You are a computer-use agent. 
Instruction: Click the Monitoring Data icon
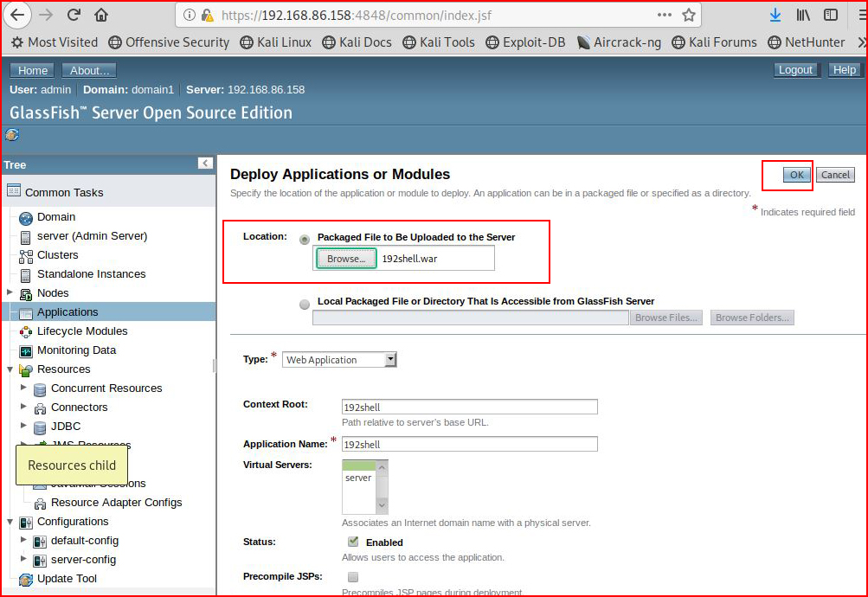coord(25,350)
